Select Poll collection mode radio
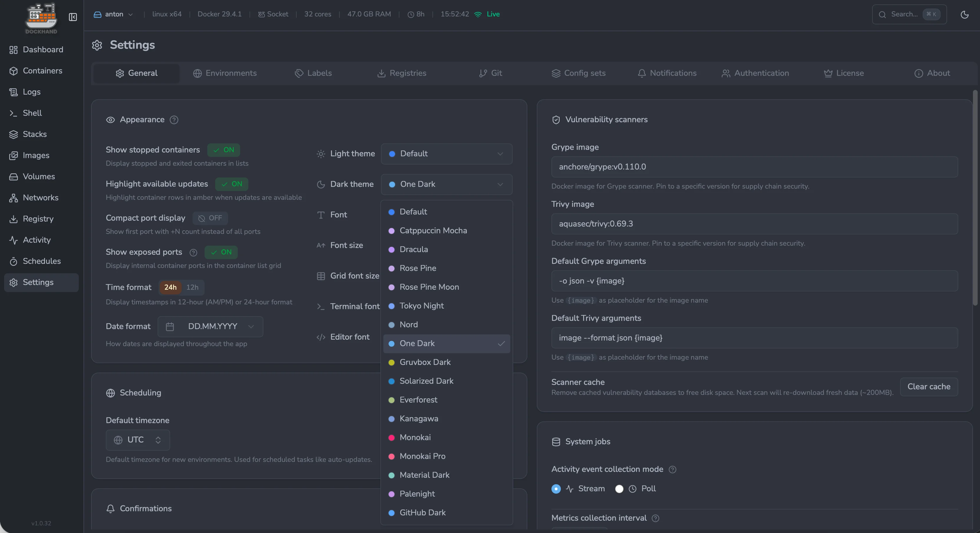This screenshot has height=533, width=980. pyautogui.click(x=619, y=489)
